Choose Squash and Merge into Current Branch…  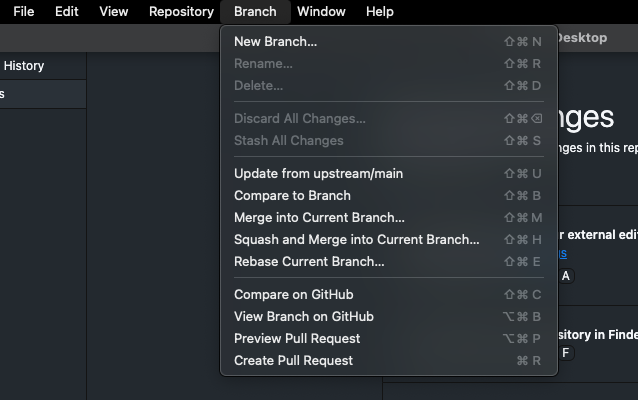point(356,239)
